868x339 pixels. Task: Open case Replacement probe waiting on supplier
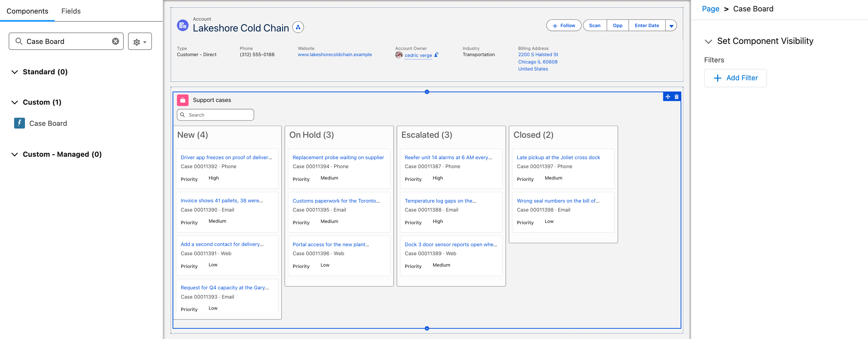tap(338, 157)
